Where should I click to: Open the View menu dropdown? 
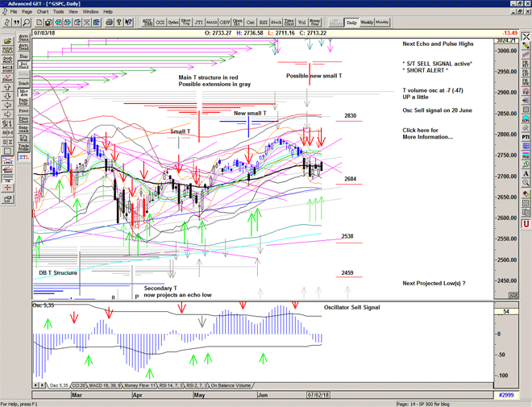tap(73, 12)
